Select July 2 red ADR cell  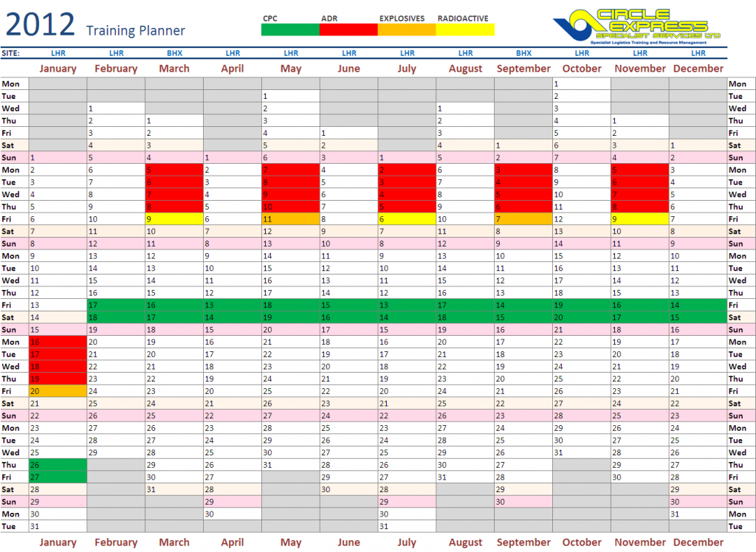point(407,170)
